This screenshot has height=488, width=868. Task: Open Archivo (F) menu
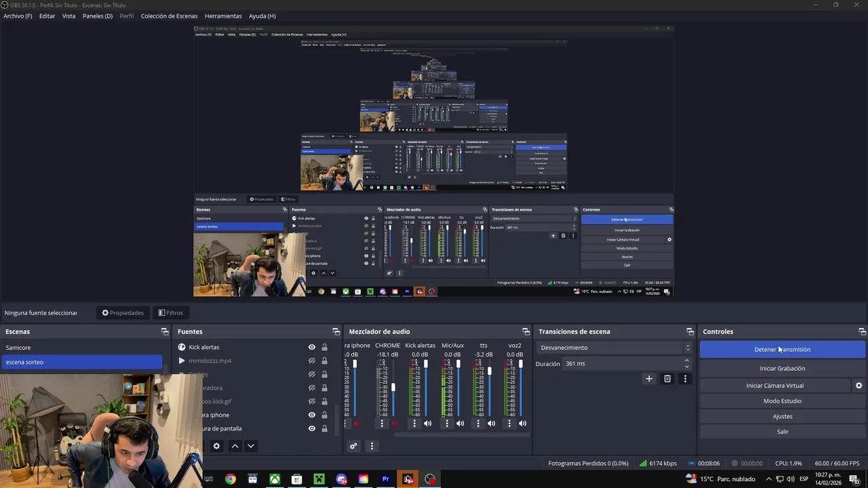tap(18, 16)
